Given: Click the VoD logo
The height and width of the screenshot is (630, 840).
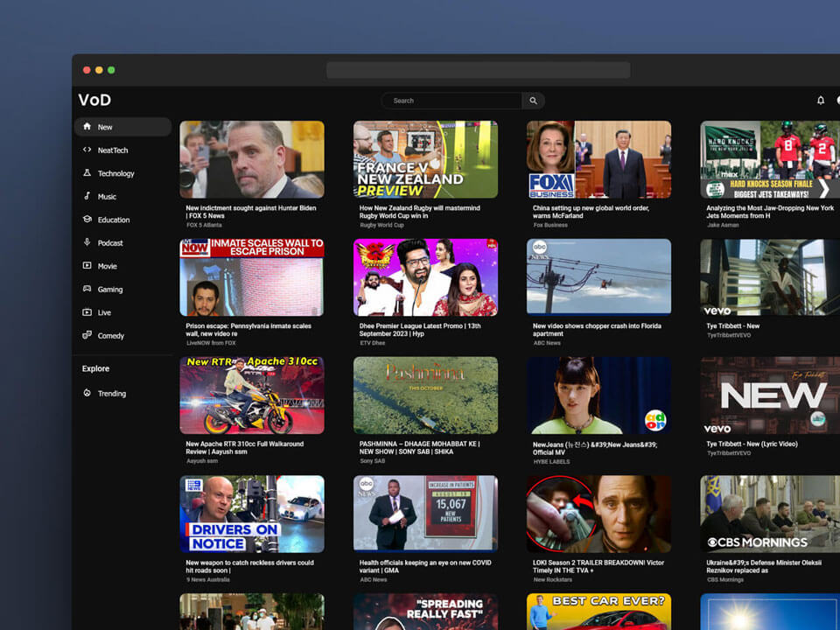Looking at the screenshot, I should coord(94,101).
